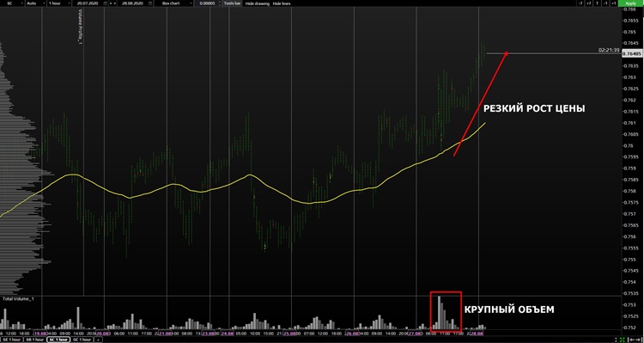Click the -1 day shift button
The image size is (644, 343).
tap(605, 3)
